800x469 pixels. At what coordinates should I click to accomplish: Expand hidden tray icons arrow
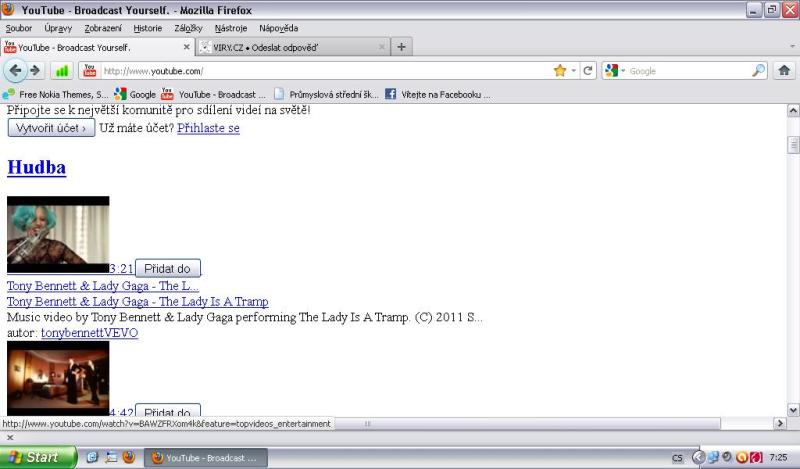tap(698, 457)
